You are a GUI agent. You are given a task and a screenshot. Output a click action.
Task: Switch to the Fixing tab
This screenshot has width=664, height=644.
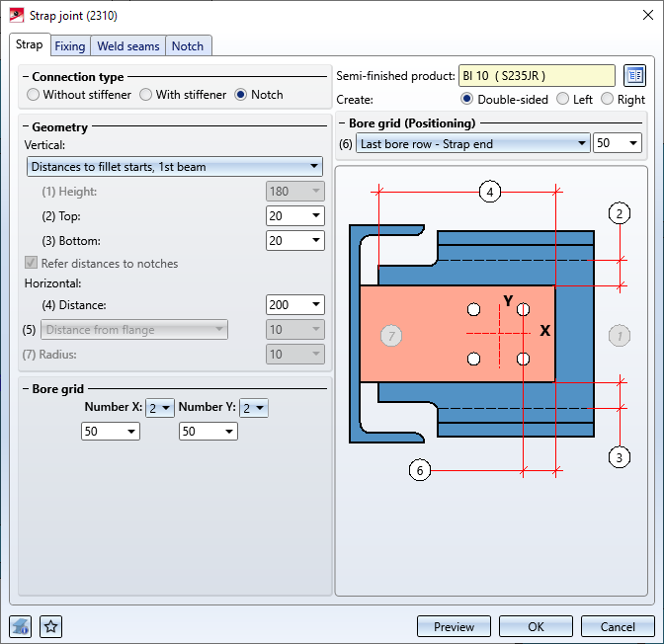pyautogui.click(x=70, y=45)
